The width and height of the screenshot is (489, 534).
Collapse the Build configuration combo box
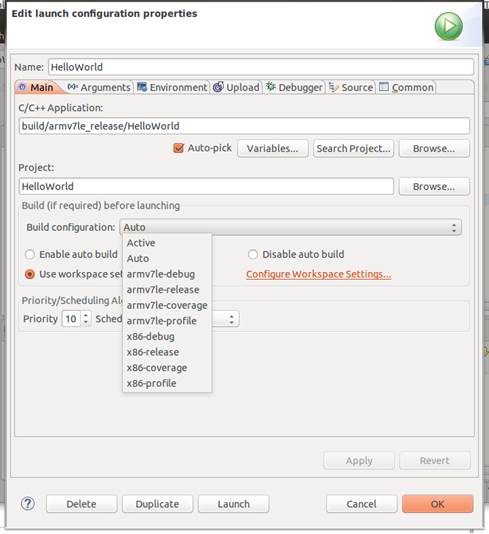290,227
